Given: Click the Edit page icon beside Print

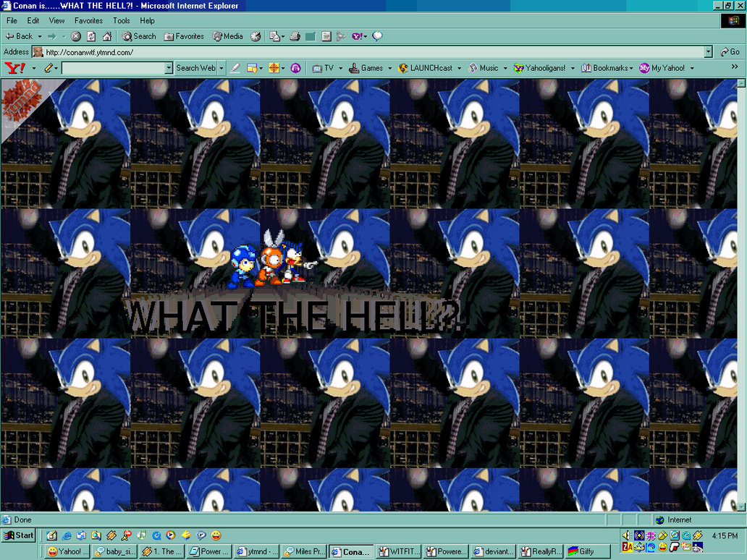Looking at the screenshot, I should point(311,36).
